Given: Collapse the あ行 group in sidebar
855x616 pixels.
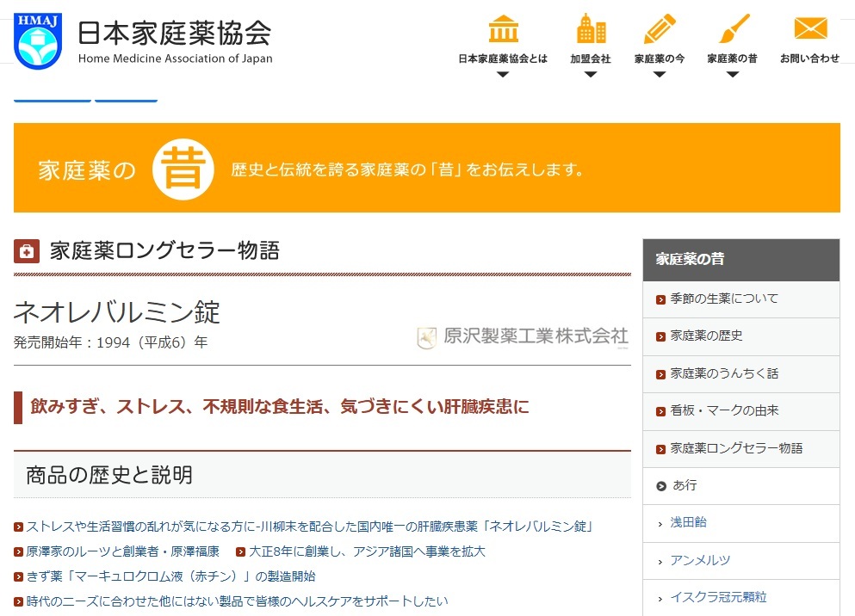Looking at the screenshot, I should [x=741, y=486].
